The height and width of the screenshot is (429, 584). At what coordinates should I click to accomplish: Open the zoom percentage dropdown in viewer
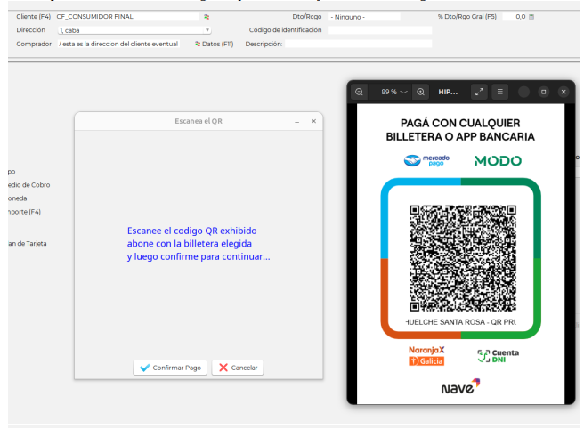[x=394, y=92]
